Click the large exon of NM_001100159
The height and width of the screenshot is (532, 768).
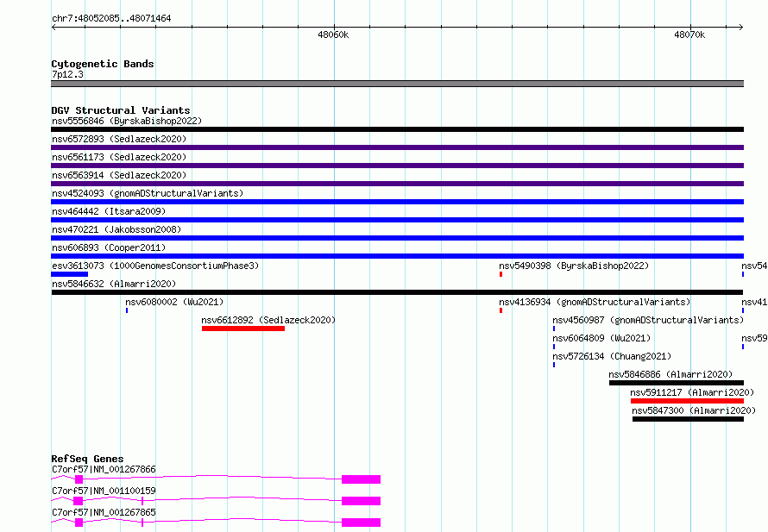tap(361, 501)
